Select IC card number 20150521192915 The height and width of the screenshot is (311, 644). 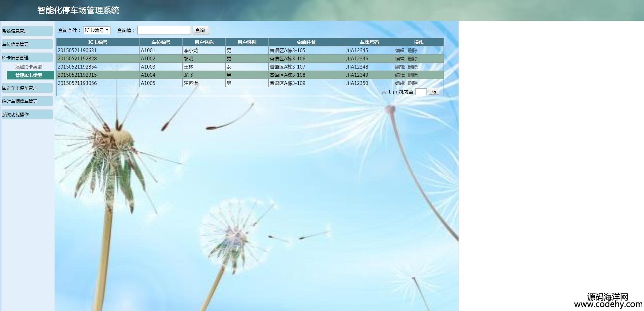(77, 75)
